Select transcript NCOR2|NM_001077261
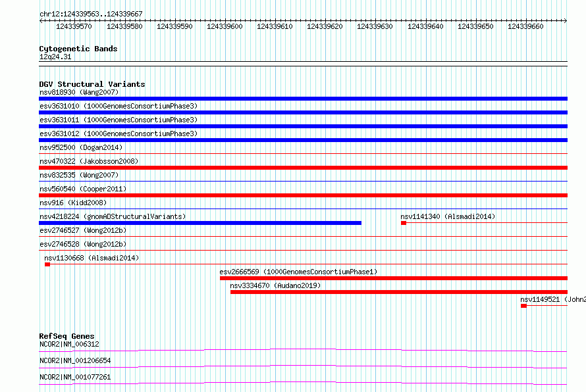This screenshot has height=392, width=586. pos(75,377)
